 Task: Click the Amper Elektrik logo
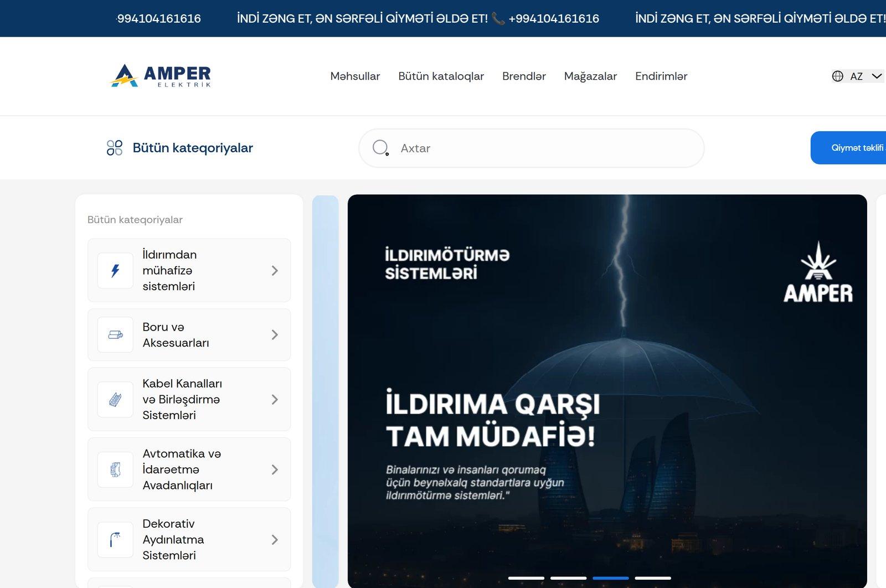click(161, 76)
